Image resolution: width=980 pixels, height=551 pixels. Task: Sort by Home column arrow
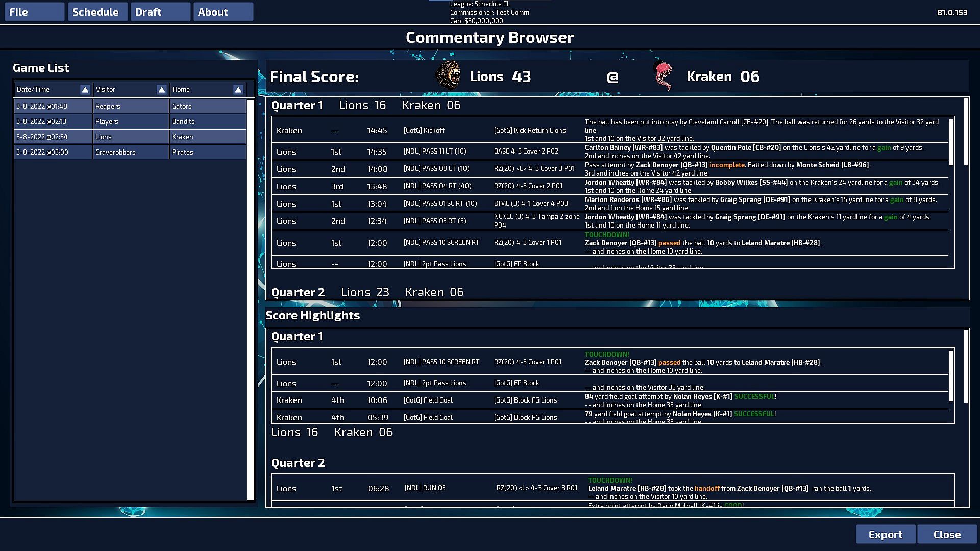(x=238, y=90)
